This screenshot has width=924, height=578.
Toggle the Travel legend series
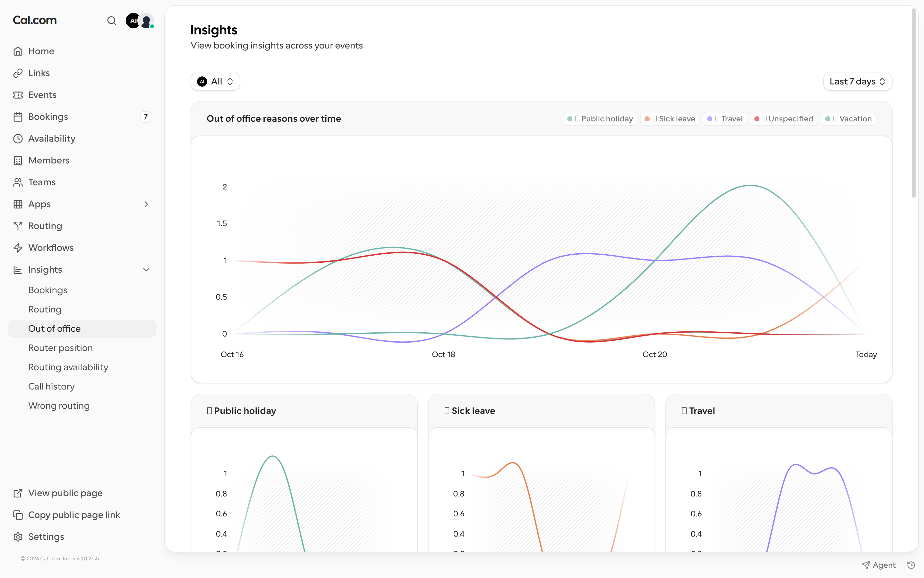pyautogui.click(x=725, y=119)
